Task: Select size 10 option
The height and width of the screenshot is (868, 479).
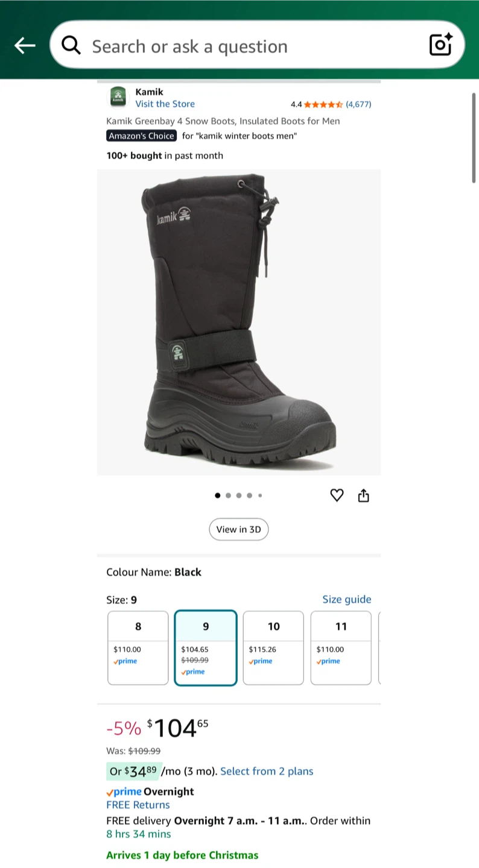Action: (x=273, y=648)
